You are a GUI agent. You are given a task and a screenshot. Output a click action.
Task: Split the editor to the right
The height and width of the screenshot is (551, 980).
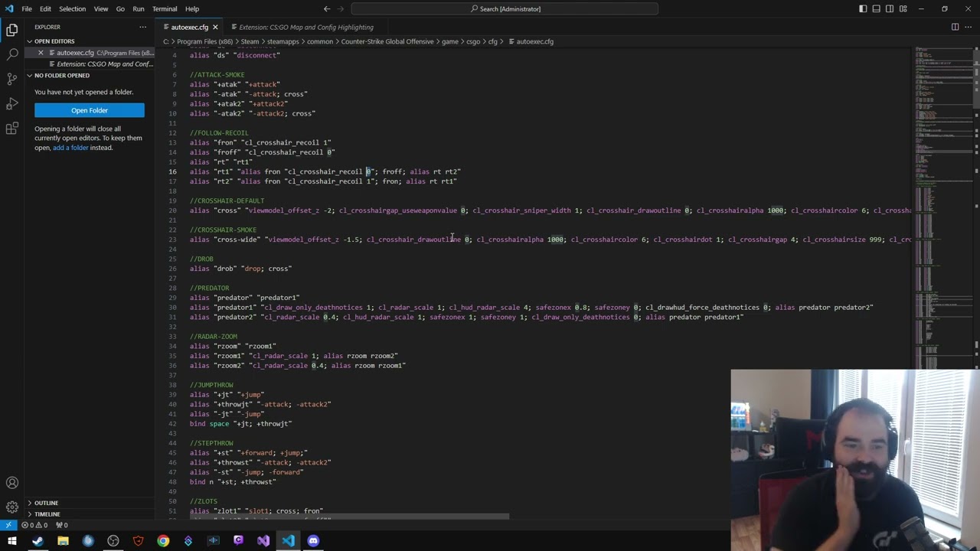click(955, 27)
